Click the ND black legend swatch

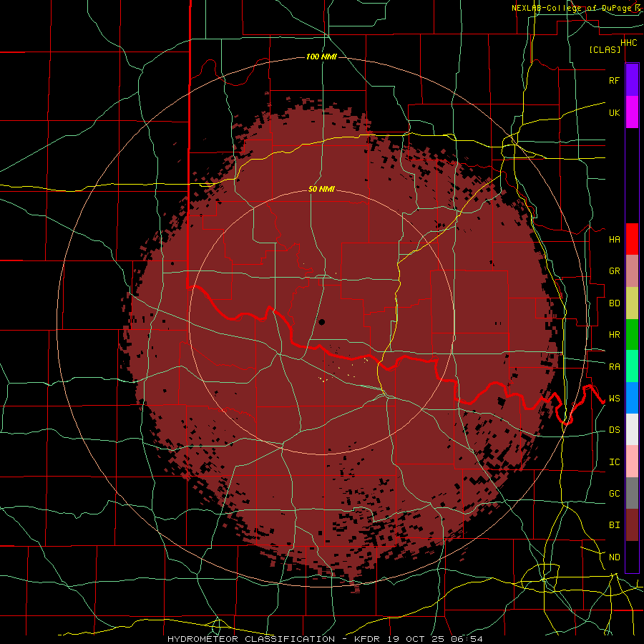[632, 557]
